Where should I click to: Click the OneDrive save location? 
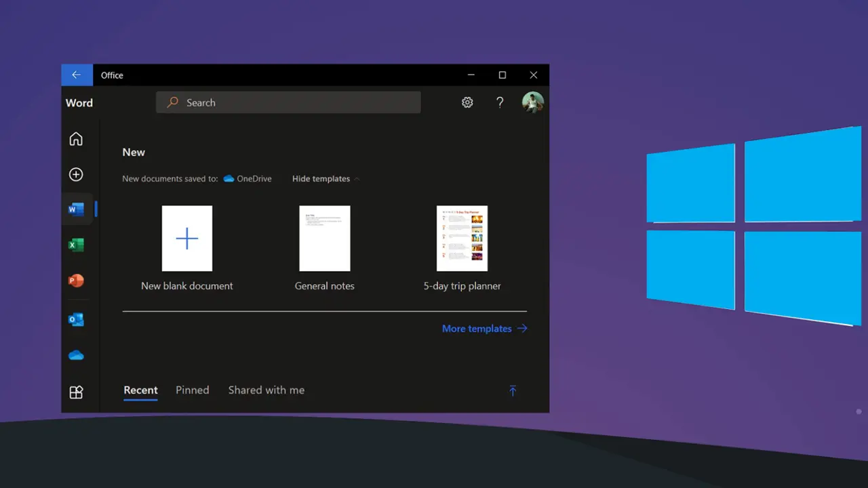pyautogui.click(x=248, y=179)
